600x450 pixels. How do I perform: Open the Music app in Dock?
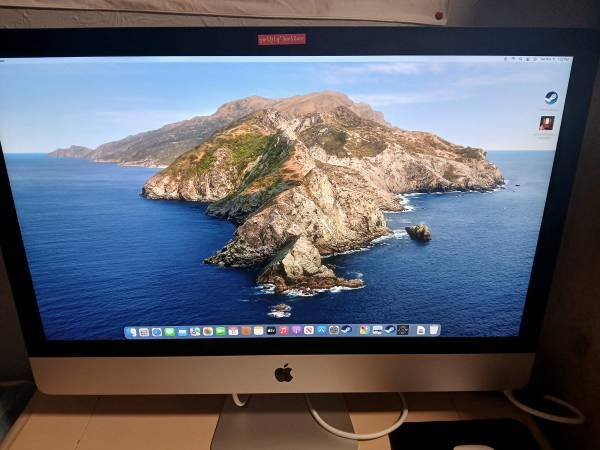[x=283, y=332]
